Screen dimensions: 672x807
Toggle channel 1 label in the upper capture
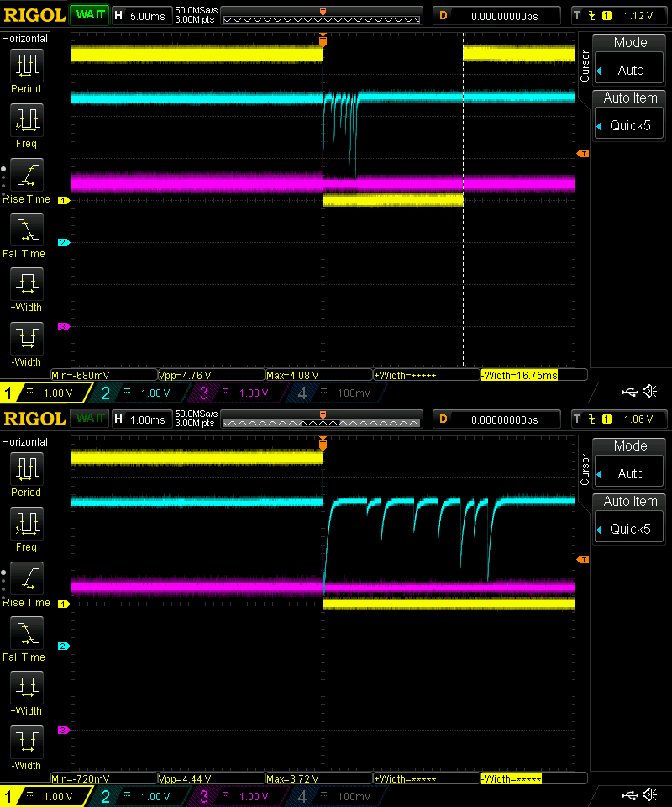(x=45, y=393)
